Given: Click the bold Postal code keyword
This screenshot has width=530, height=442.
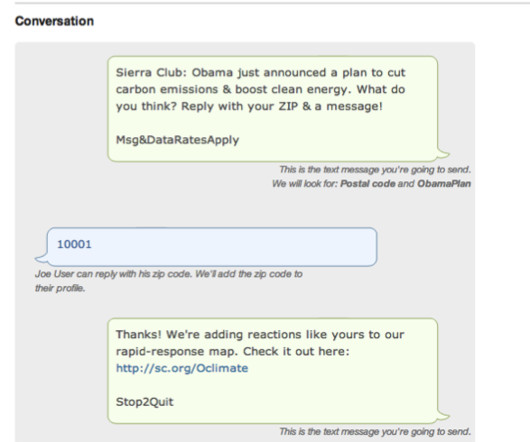Looking at the screenshot, I should (x=367, y=183).
